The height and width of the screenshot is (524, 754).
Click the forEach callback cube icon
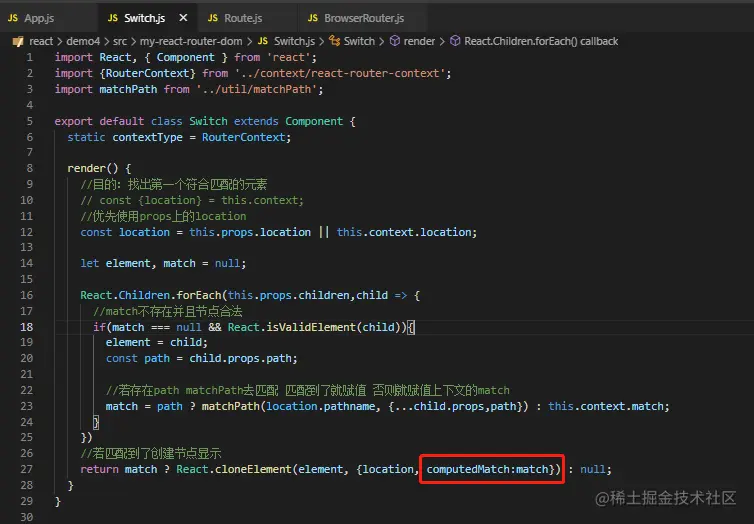[455, 41]
